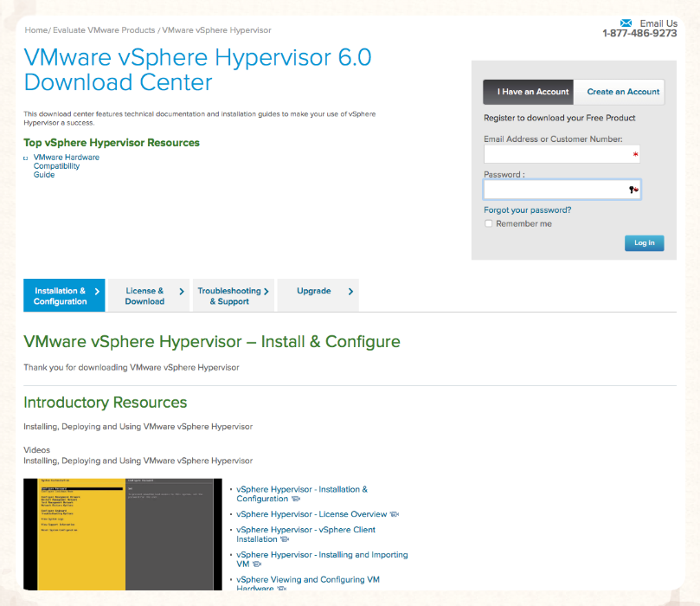The image size is (700, 606).
Task: Click chevron on Troubleshooting & Support tab
Action: [267, 292]
